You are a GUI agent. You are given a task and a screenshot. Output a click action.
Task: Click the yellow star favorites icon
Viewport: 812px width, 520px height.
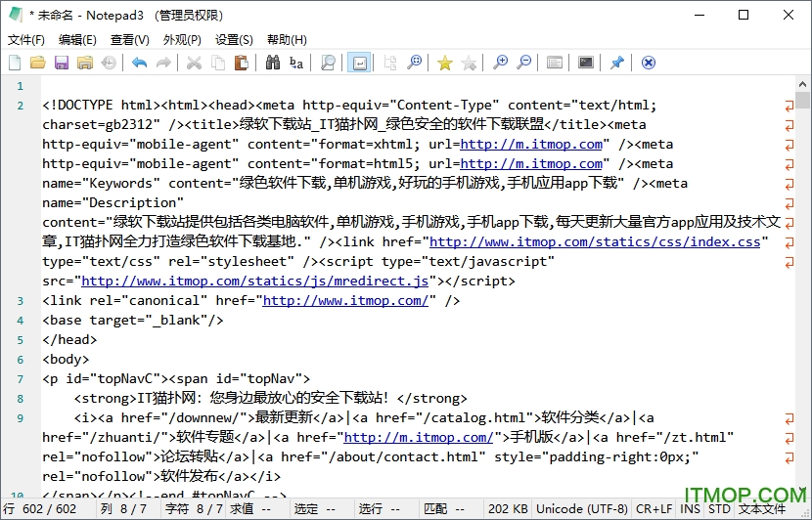445,63
